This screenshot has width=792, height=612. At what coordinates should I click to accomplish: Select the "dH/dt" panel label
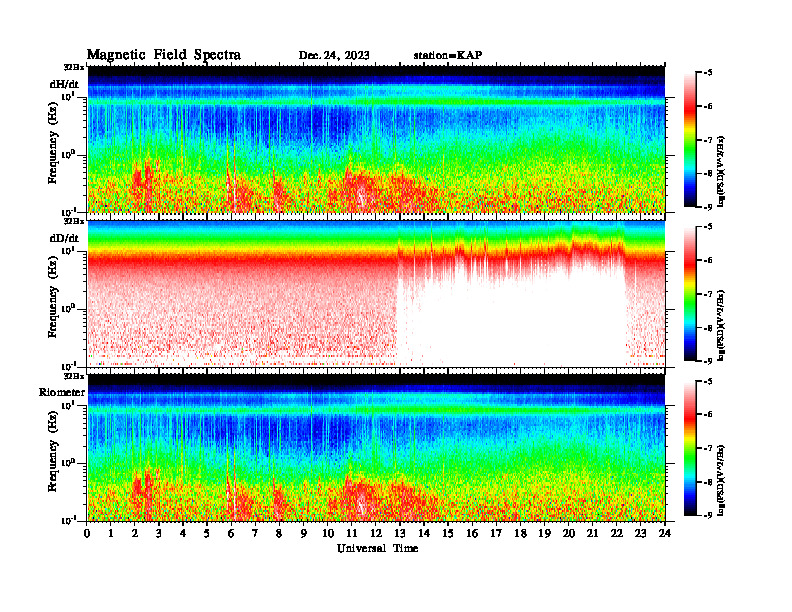tap(64, 84)
